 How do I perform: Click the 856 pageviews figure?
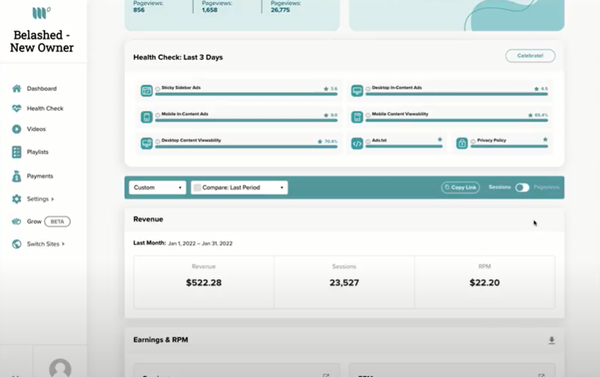point(139,10)
